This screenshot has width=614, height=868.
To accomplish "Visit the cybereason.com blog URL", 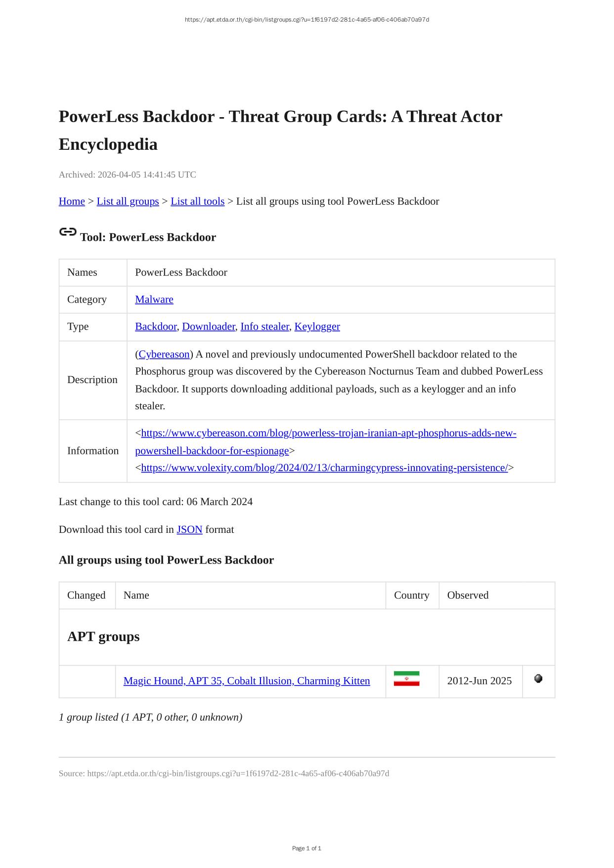I will click(x=328, y=434).
